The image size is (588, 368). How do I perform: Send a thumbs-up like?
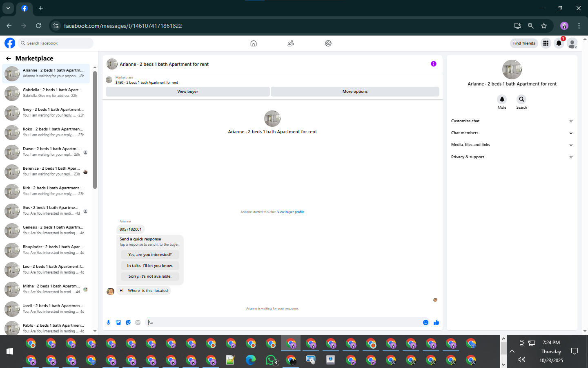click(x=436, y=323)
